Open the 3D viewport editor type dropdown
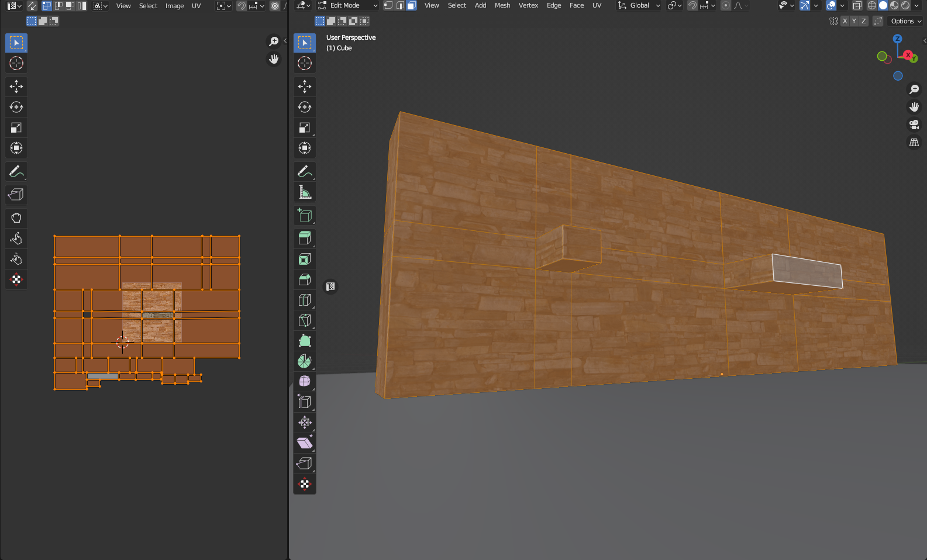Image resolution: width=927 pixels, height=560 pixels. coord(304,5)
